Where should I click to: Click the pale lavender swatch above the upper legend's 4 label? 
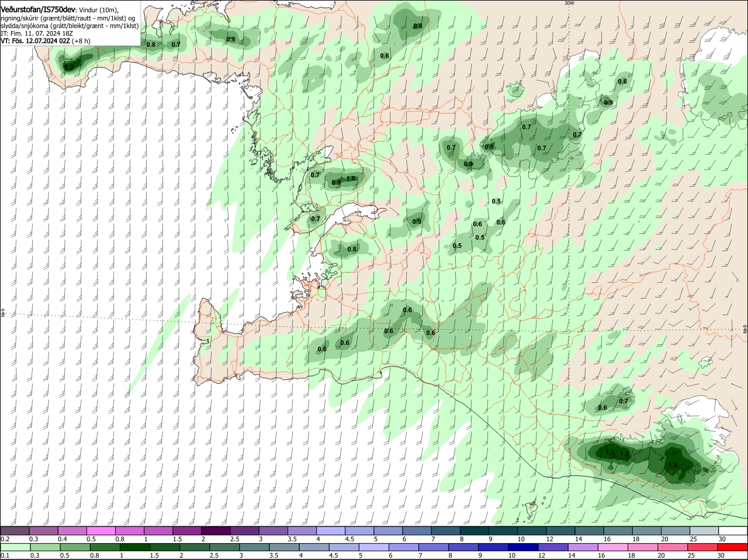coord(331,531)
